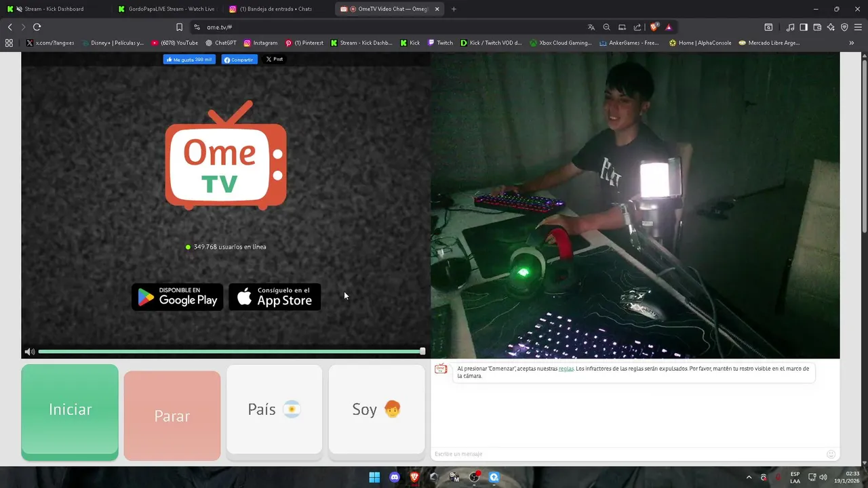The height and width of the screenshot is (488, 868).
Task: Click the Escribe un mensaje input field
Action: [x=627, y=453]
